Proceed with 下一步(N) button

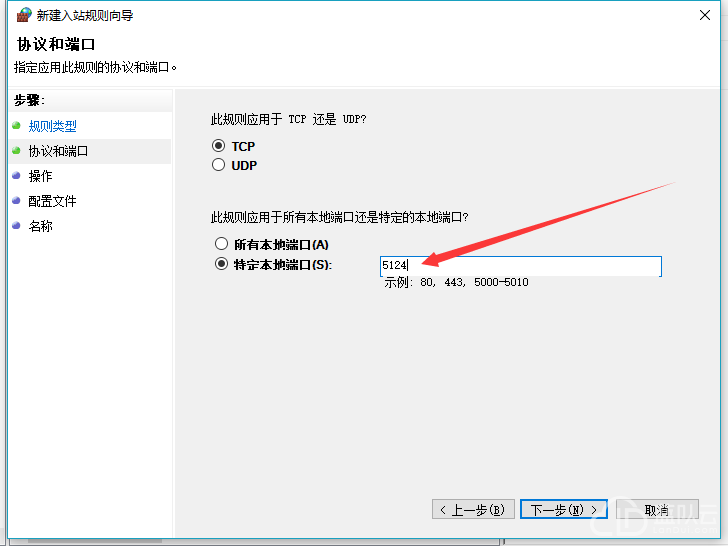coord(564,510)
